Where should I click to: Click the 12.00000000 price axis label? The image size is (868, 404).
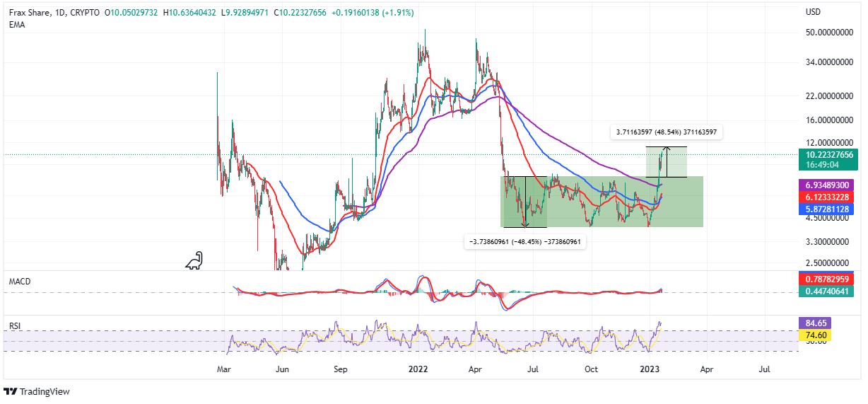pos(828,142)
